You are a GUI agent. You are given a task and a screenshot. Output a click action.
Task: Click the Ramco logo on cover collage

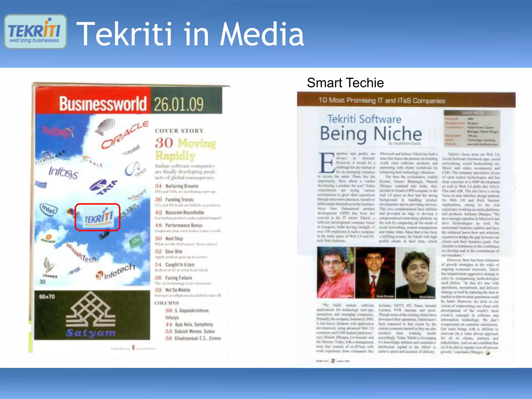(x=136, y=169)
